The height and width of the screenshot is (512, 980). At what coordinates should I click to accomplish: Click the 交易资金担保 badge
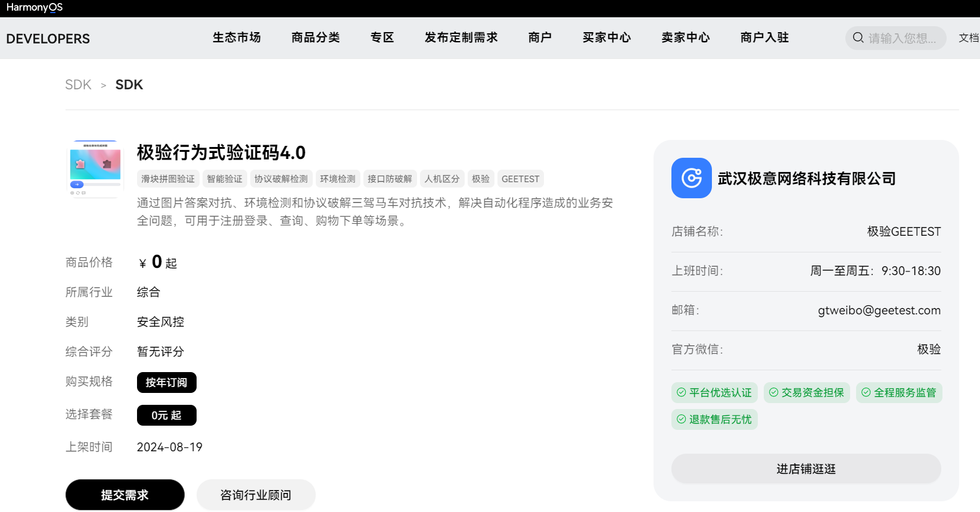point(807,392)
